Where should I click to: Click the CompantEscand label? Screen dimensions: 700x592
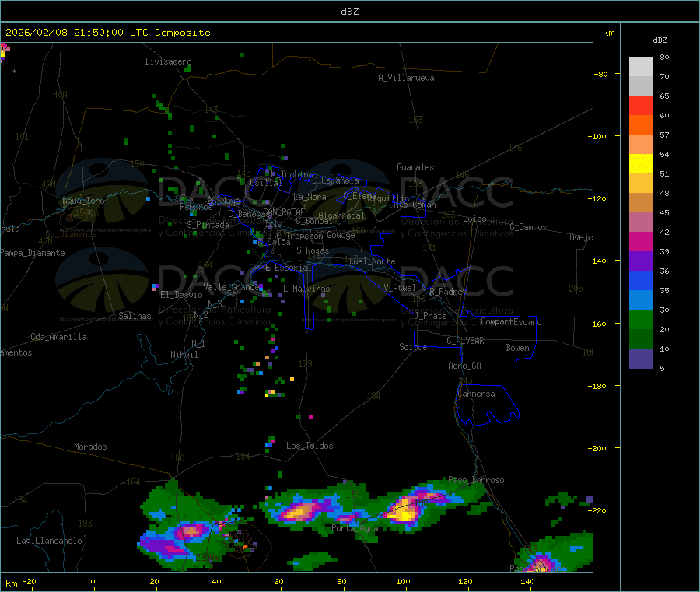[x=511, y=322]
